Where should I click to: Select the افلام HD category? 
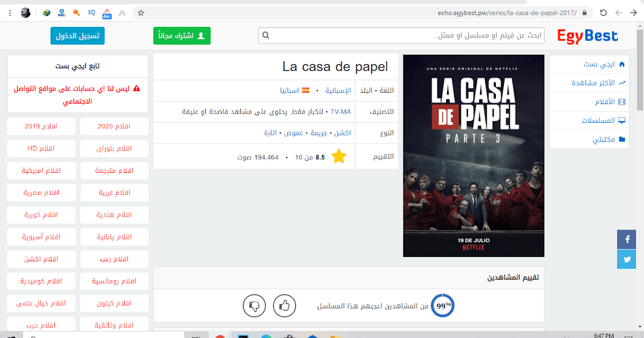[41, 149]
